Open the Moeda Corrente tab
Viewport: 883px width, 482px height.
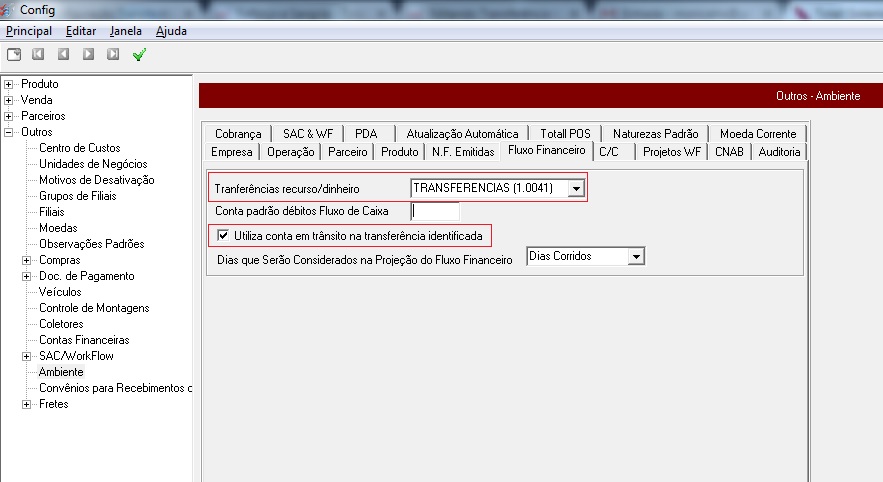point(758,133)
